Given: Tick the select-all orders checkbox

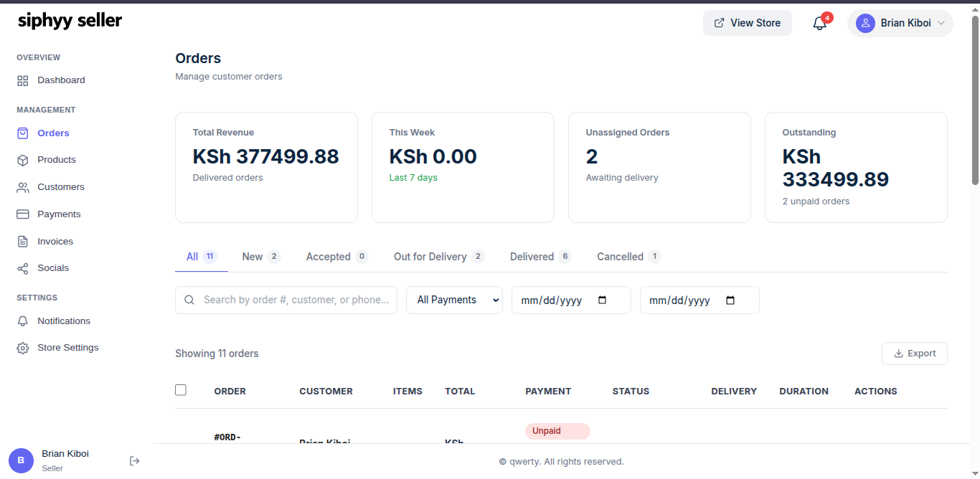Looking at the screenshot, I should pos(181,390).
